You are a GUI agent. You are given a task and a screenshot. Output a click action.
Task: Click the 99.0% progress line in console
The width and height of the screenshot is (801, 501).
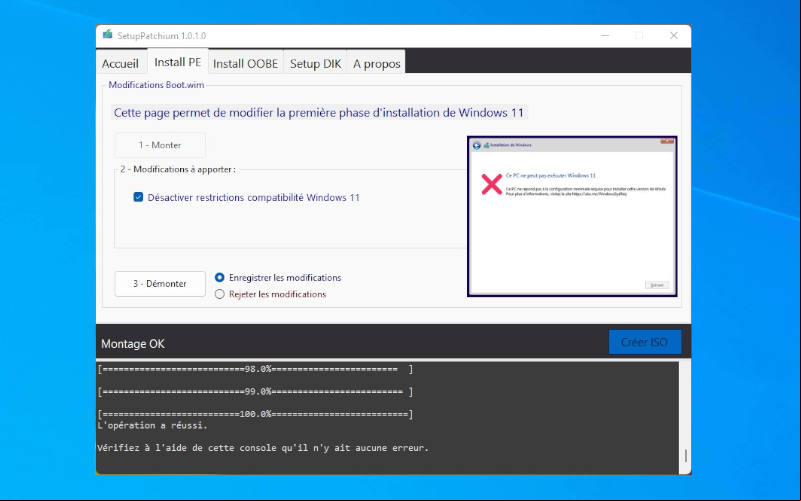255,392
